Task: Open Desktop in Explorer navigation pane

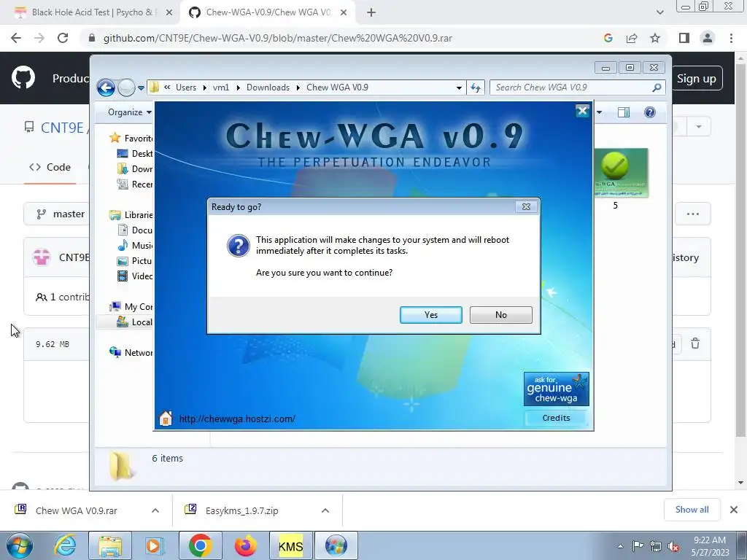Action: (x=135, y=153)
